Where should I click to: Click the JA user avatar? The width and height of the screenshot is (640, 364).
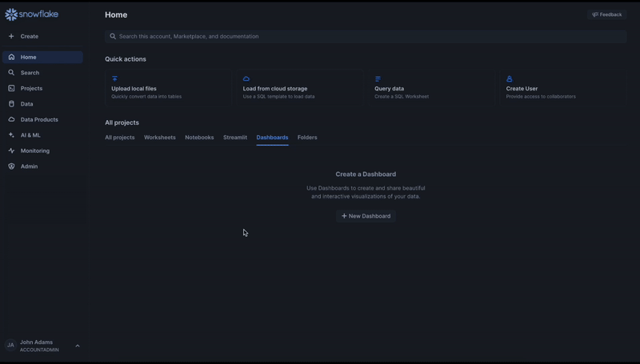[x=10, y=346]
